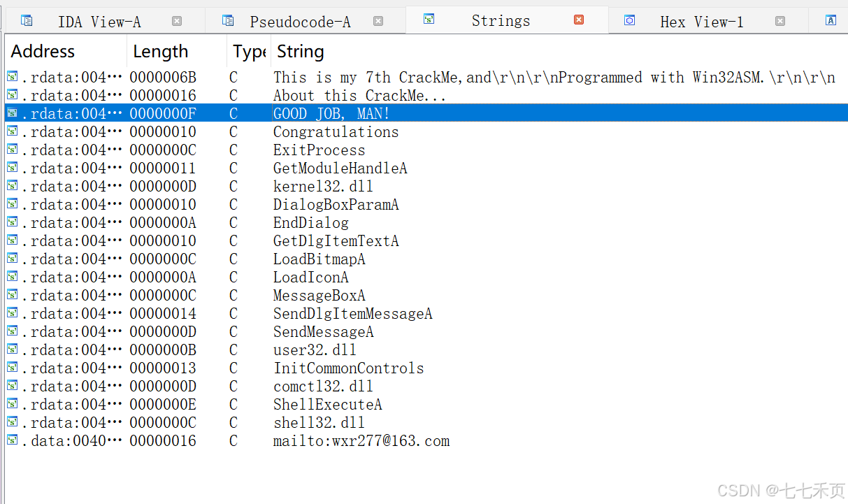Screen dimensions: 848x504
Task: Sort by the String column header
Action: 301,52
